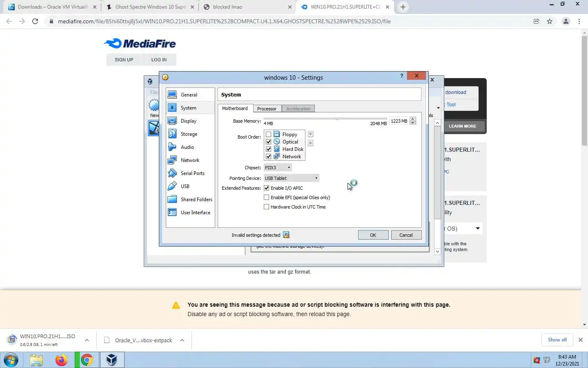Click VirtualBox window scrollbar down arrow
This screenshot has height=368, width=588.
pos(437,251)
